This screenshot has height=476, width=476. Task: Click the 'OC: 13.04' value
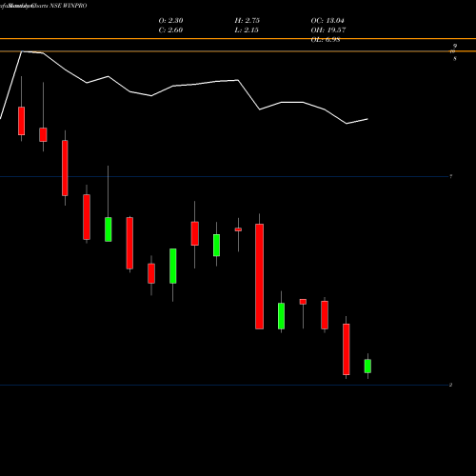pyautogui.click(x=327, y=21)
